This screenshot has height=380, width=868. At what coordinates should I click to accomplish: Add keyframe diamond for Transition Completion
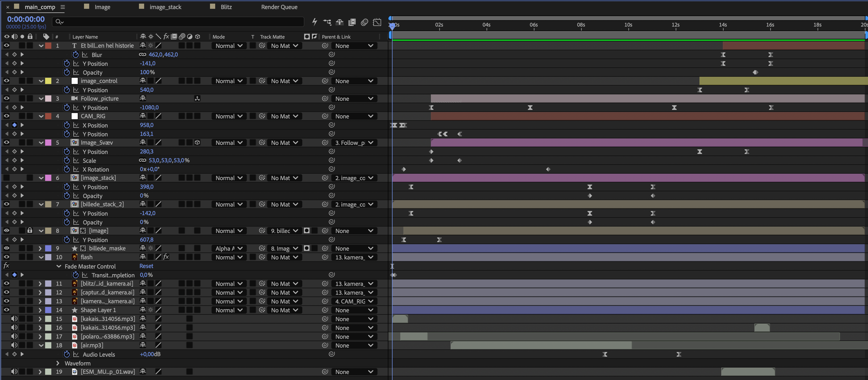tap(14, 275)
